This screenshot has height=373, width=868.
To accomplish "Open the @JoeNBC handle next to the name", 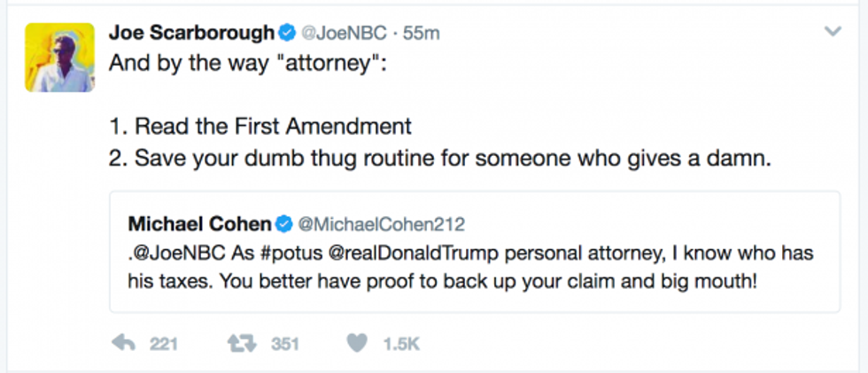I will (x=345, y=34).
